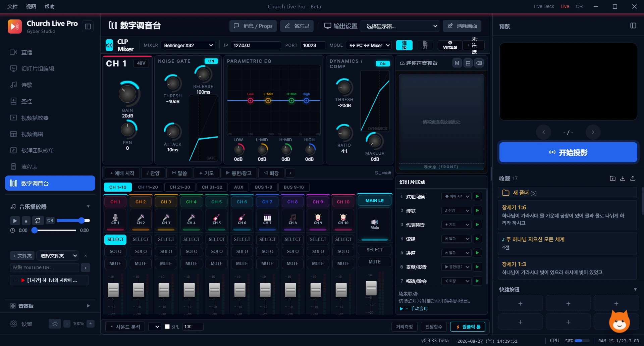This screenshot has width=644, height=346.
Task: Open the PC ↔ Mixer mode dropdown
Action: (x=369, y=45)
